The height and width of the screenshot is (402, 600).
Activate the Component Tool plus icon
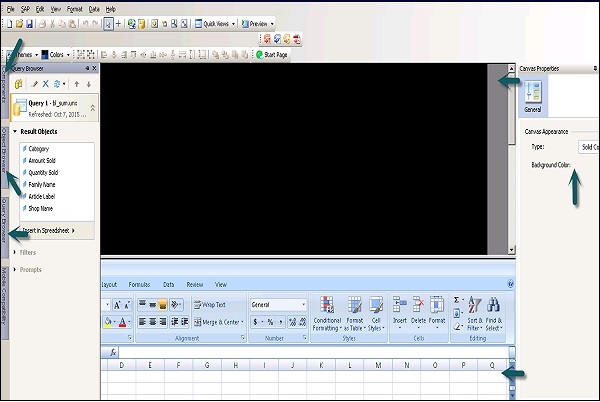point(118,24)
